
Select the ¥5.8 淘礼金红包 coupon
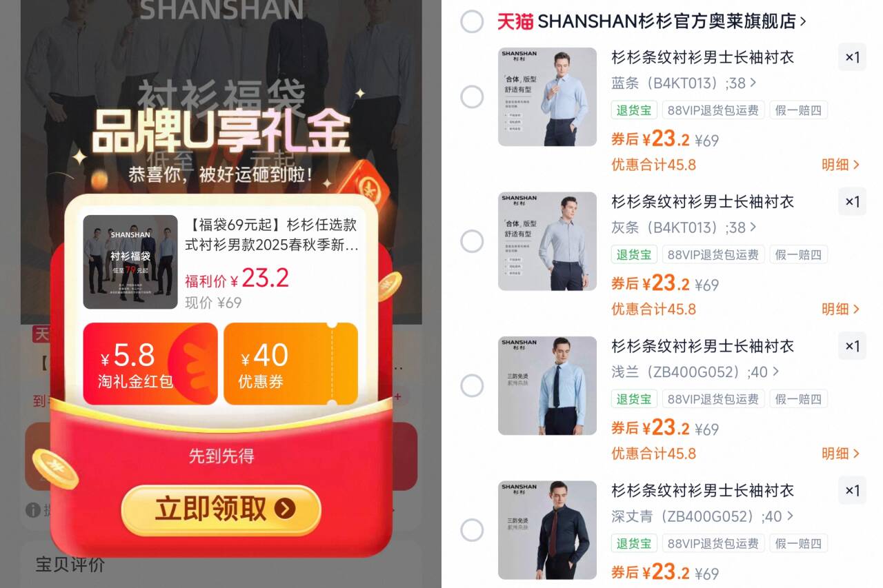[x=150, y=363]
